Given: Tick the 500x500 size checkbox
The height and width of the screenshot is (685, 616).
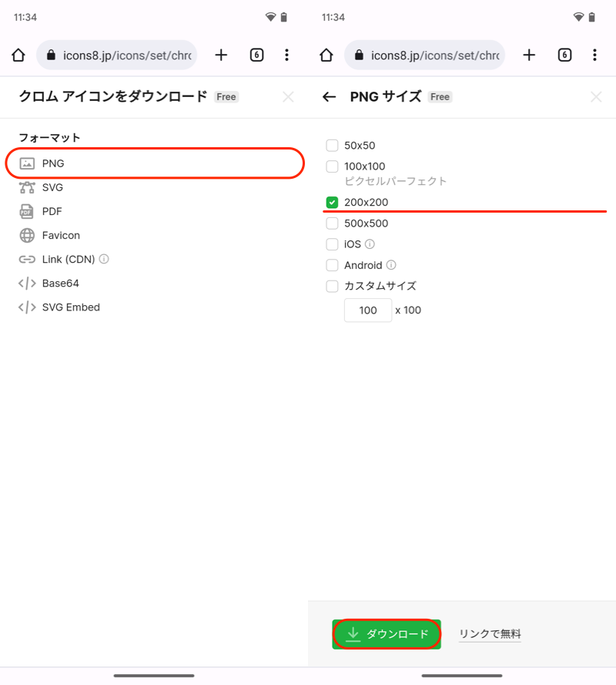Looking at the screenshot, I should pyautogui.click(x=332, y=223).
